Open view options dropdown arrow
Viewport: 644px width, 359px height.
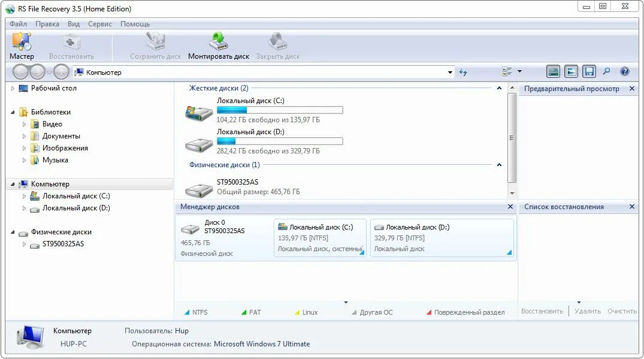tap(519, 71)
